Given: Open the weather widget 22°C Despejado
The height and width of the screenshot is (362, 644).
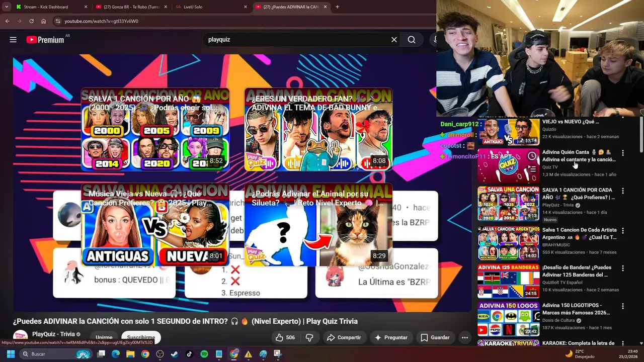Looking at the screenshot, I should [x=581, y=354].
